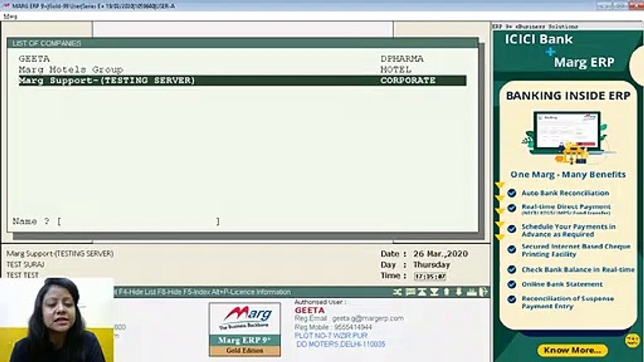Viewport: 644px width, 362px height.
Task: Focus the Name ? input field
Action: [138, 221]
